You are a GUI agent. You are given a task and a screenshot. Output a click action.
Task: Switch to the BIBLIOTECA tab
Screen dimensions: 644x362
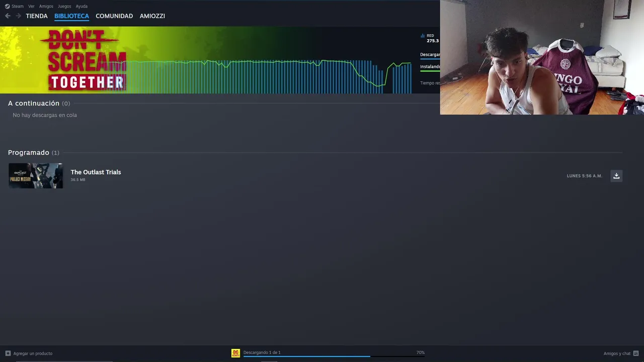pos(71,16)
